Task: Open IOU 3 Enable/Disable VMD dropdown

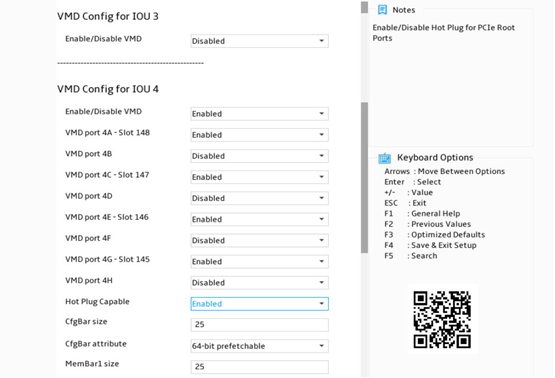Action: pos(259,41)
